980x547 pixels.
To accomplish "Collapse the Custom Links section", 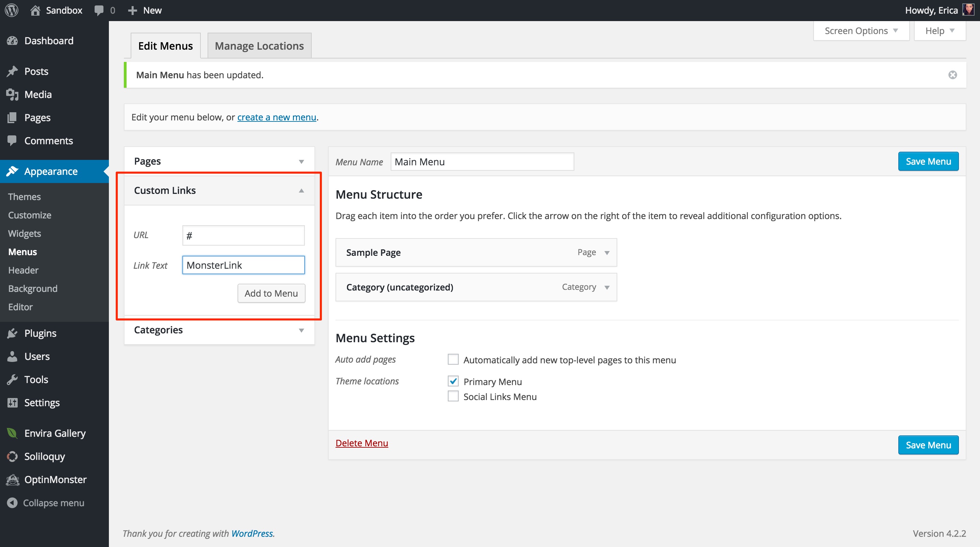I will 300,190.
